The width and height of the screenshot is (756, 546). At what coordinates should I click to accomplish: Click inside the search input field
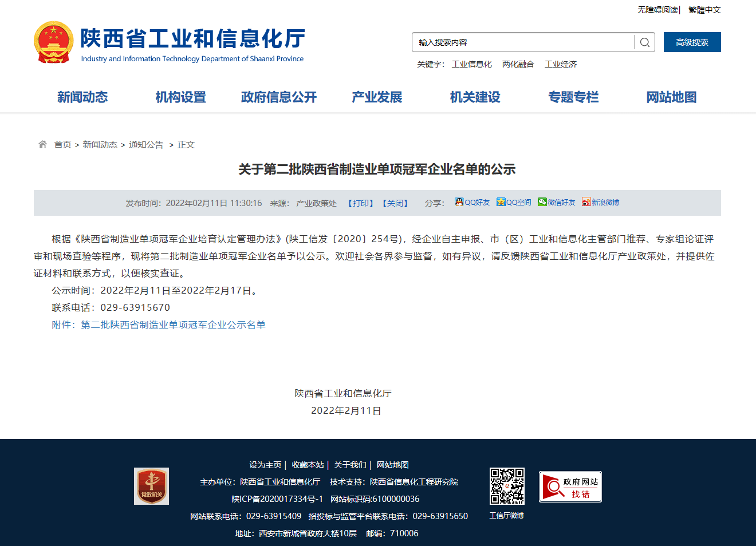[522, 42]
